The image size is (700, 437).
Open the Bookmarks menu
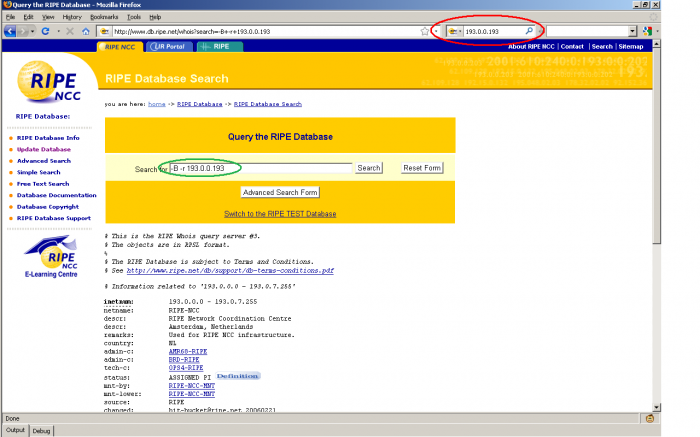point(104,17)
